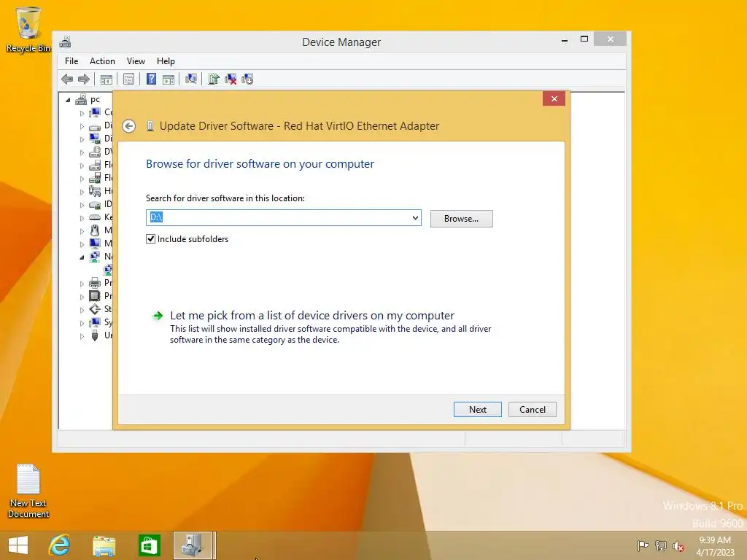The image size is (747, 560).
Task: Expand the System devices category triangle
Action: click(x=82, y=323)
